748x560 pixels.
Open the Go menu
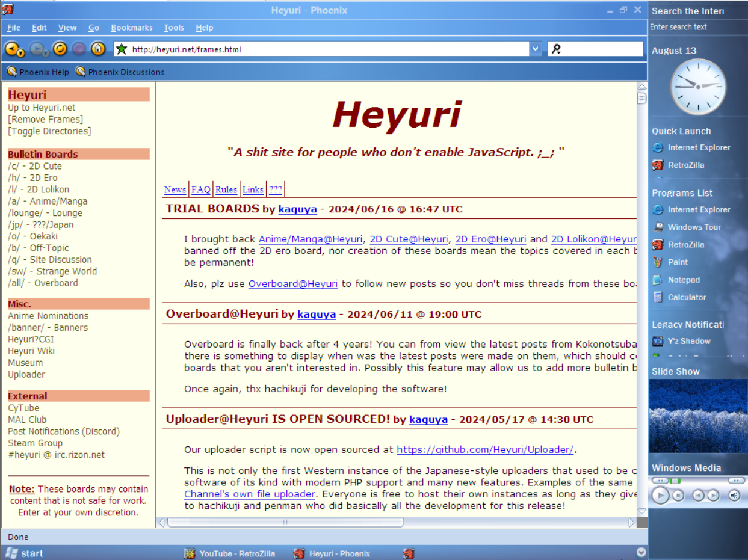(94, 28)
